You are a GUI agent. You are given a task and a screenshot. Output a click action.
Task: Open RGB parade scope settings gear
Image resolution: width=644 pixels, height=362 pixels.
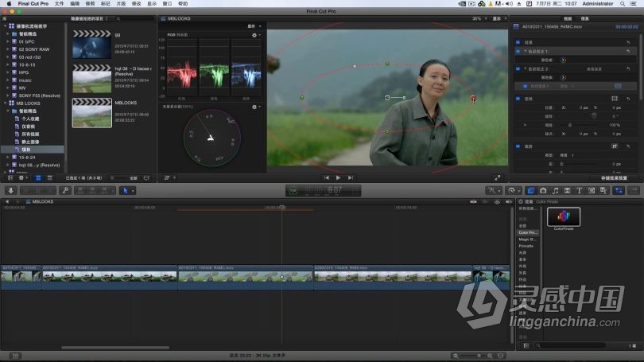click(255, 35)
